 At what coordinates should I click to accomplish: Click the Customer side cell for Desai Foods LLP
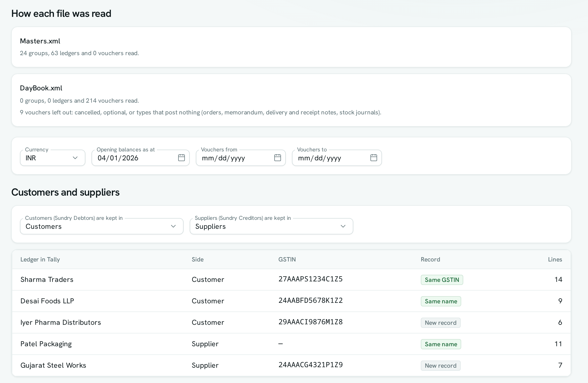[208, 301]
